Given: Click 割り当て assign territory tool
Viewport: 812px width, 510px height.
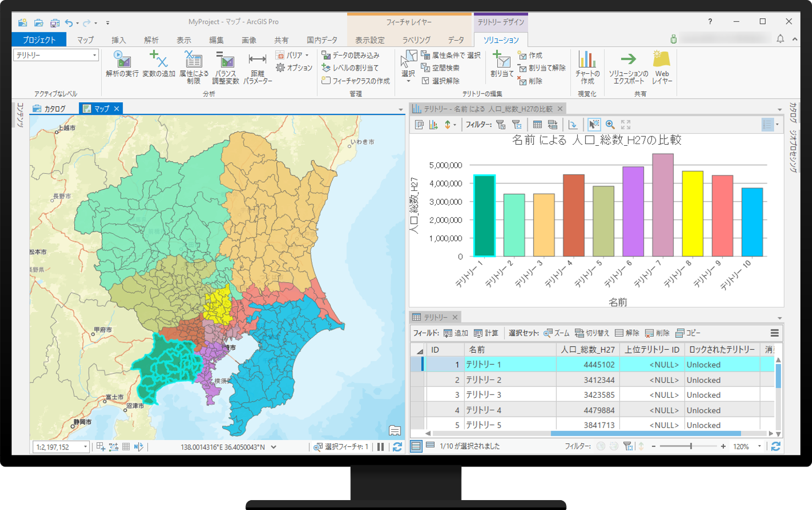Looking at the screenshot, I should [502, 64].
